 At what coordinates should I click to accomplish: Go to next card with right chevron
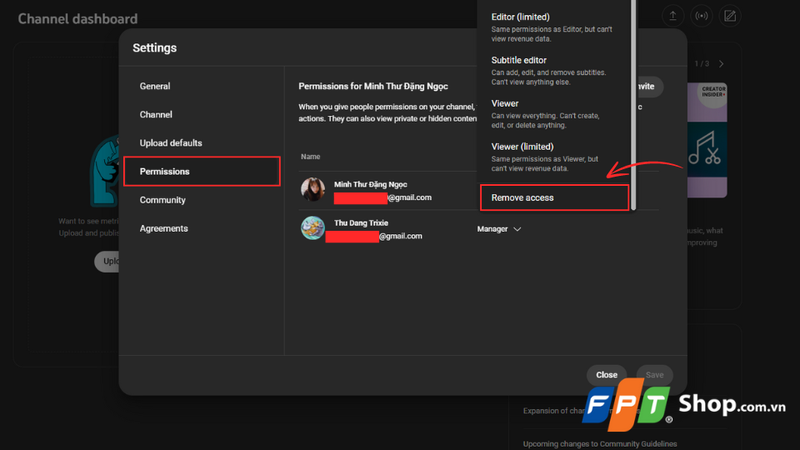coord(721,64)
